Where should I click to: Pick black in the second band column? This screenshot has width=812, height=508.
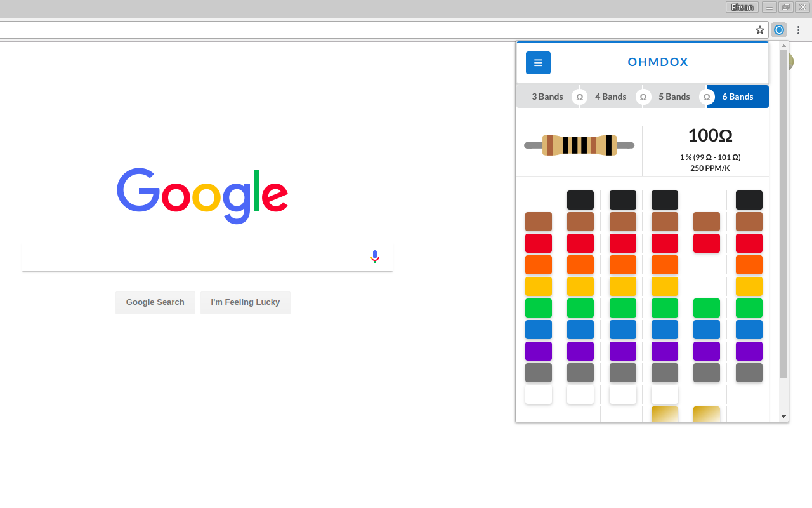580,200
